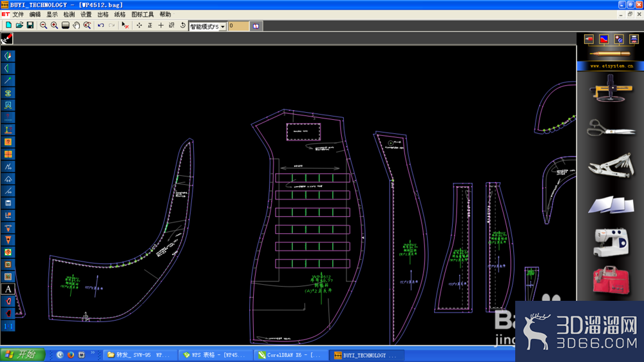The width and height of the screenshot is (644, 362).
Task: Click the first icon at top of right panel
Action: (589, 39)
